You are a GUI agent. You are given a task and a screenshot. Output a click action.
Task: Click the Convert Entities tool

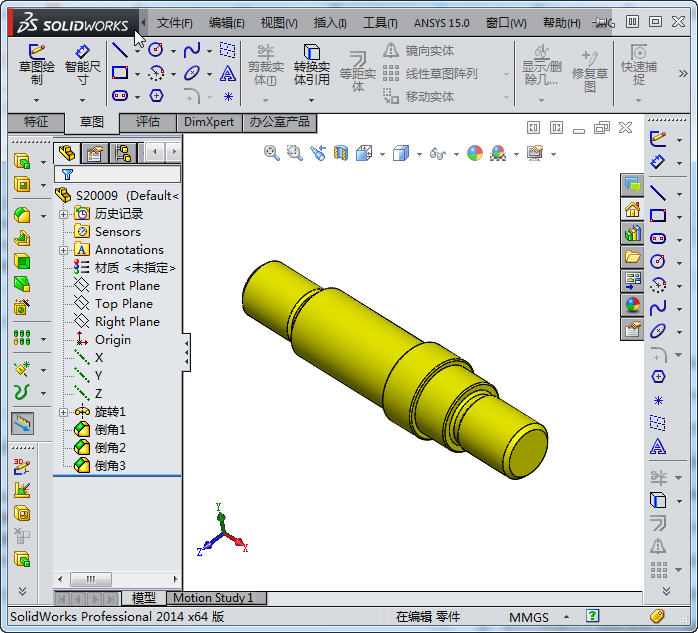pyautogui.click(x=311, y=65)
